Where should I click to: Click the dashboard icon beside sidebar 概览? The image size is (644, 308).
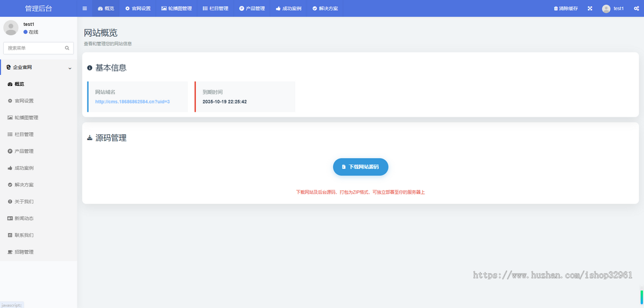(10, 84)
